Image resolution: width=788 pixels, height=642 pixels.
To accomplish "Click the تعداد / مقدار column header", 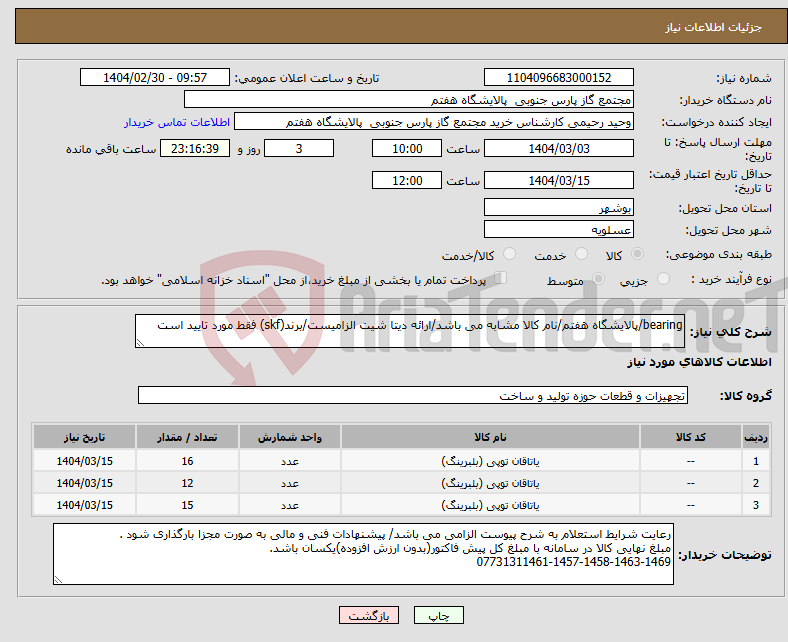I will tap(187, 437).
